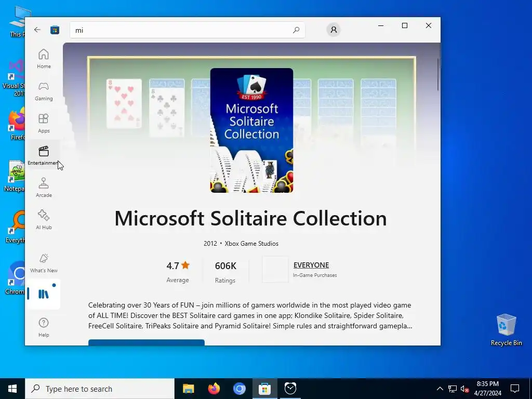Select the Chrome desktop shortcut

pos(15,278)
